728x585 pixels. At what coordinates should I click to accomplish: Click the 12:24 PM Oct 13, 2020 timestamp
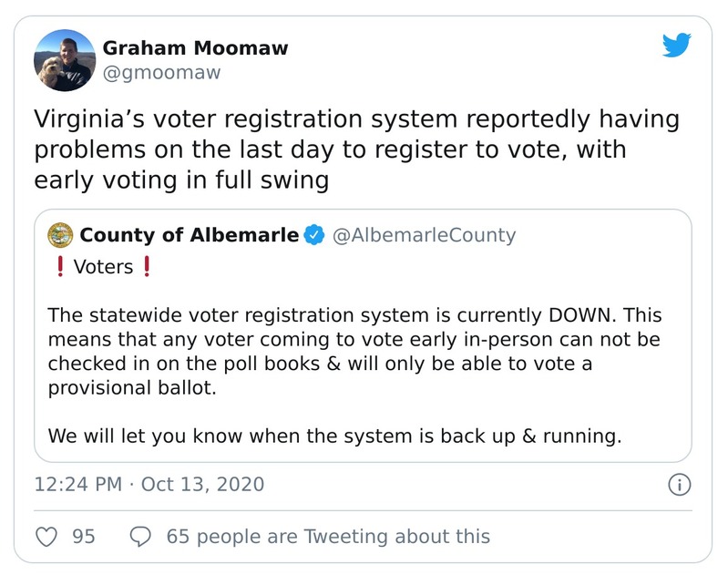[x=149, y=484]
